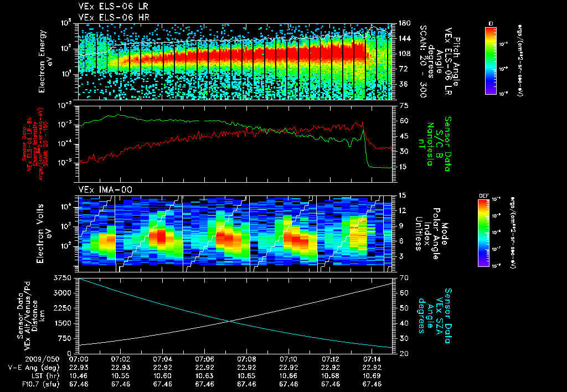Select the 'VEx ELS-06 HR' plot title
The height and width of the screenshot is (392, 567).
114,17
